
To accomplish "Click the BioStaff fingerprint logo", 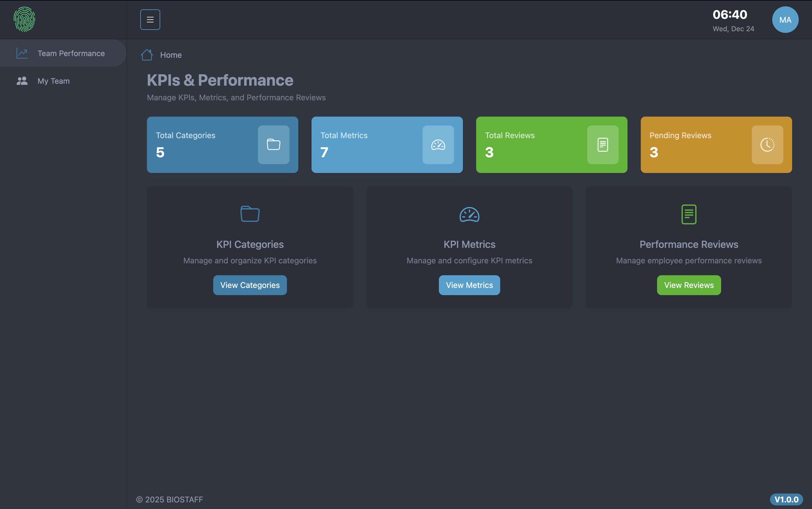I will 24,20.
